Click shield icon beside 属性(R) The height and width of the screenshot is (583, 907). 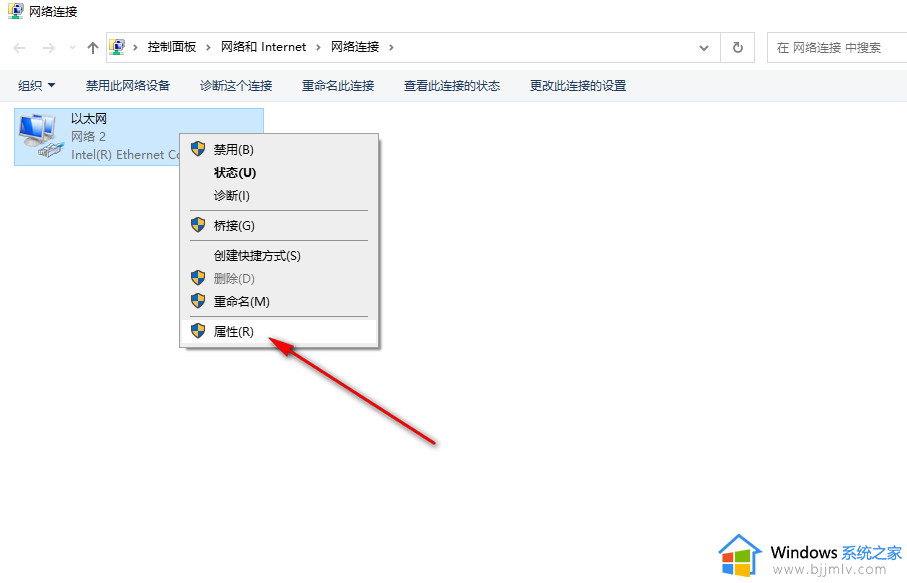(198, 331)
